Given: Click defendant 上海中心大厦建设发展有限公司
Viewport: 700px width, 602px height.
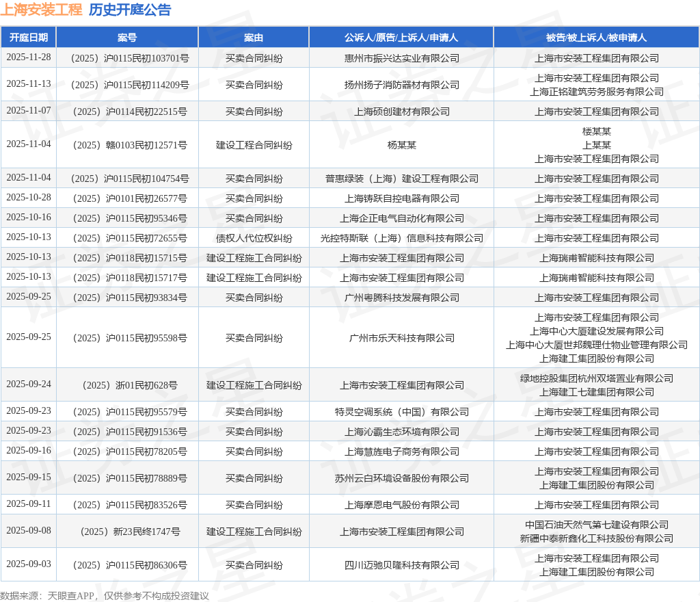Looking at the screenshot, I should pyautogui.click(x=596, y=331).
